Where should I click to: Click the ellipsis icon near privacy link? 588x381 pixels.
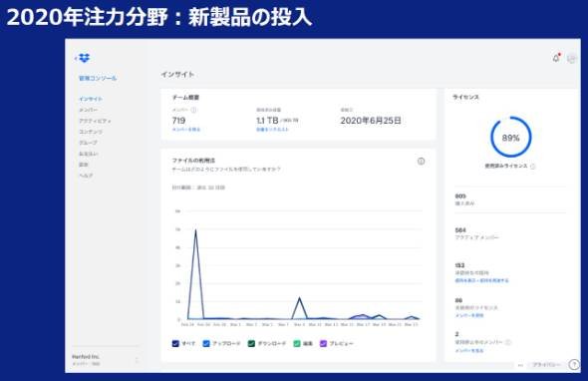click(x=520, y=365)
